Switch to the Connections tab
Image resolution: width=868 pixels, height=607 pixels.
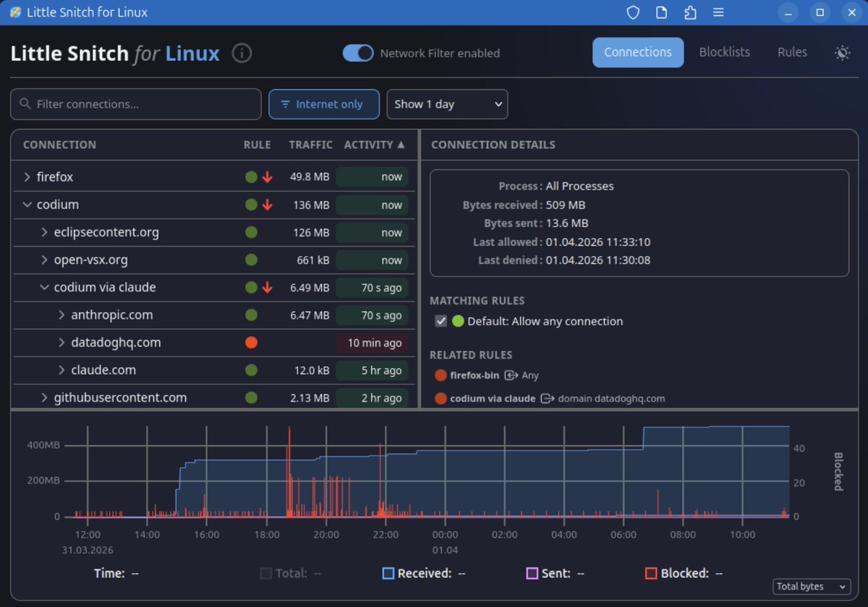tap(638, 52)
